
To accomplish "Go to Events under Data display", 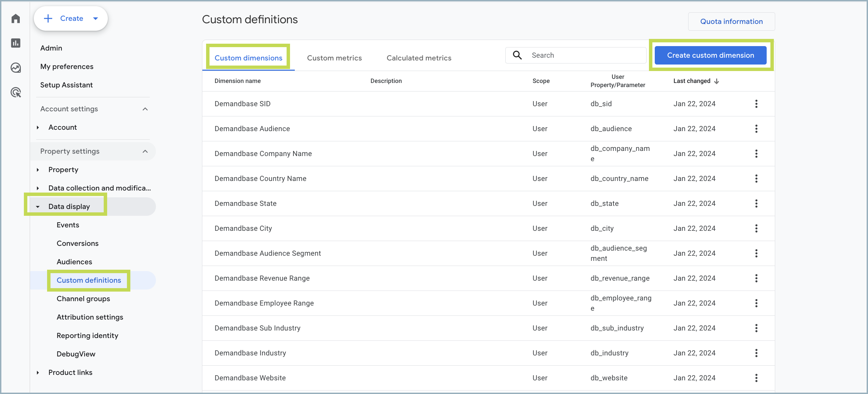I will pos(68,225).
